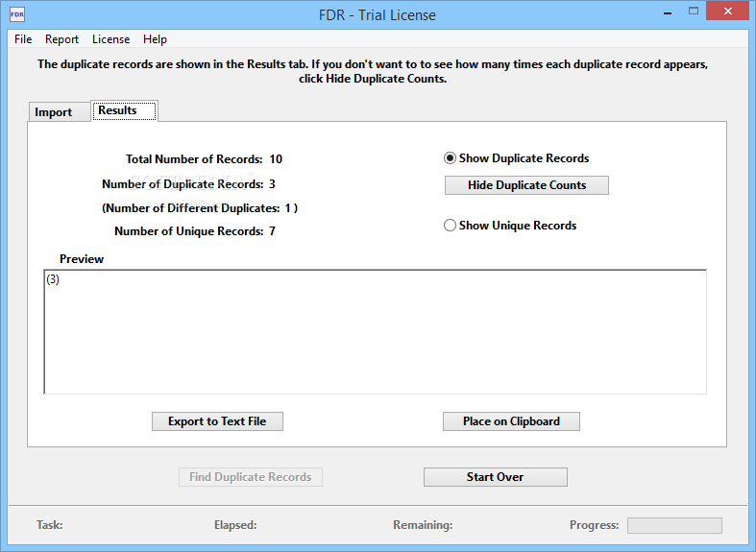Select the Results tab

124,110
